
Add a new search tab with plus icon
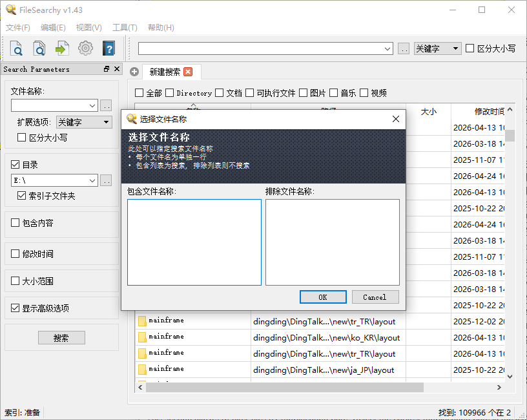(134, 72)
